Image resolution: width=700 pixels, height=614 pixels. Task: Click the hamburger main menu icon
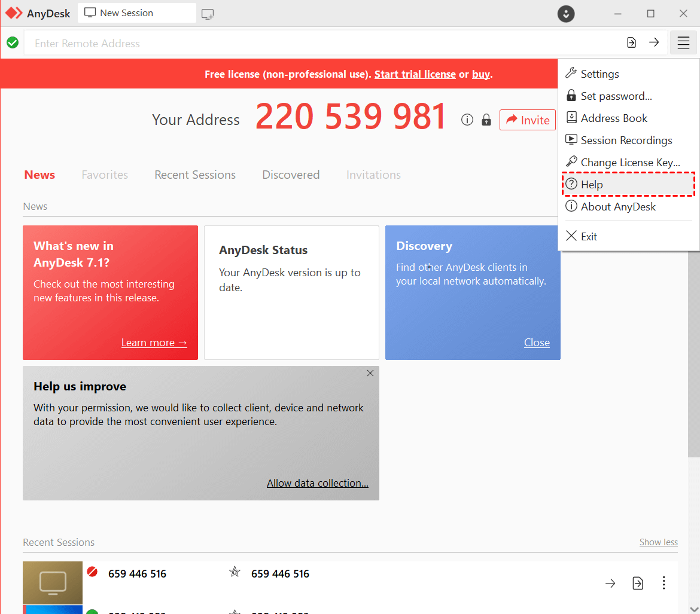[683, 42]
